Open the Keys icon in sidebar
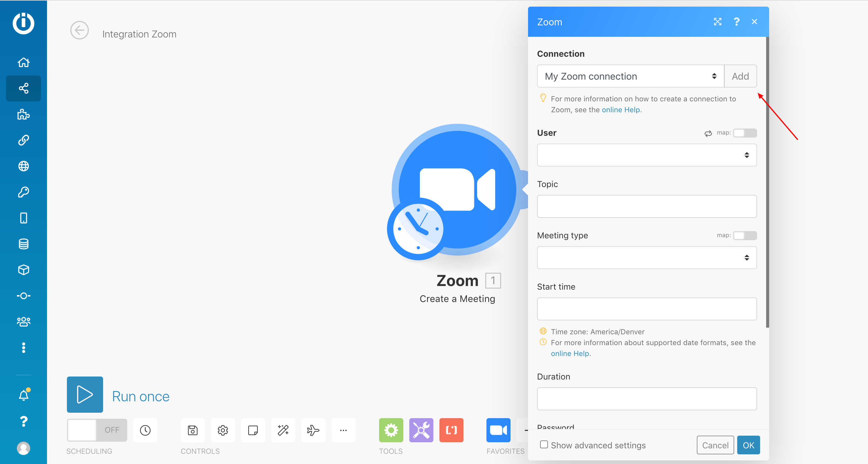This screenshot has height=464, width=868. point(23,192)
